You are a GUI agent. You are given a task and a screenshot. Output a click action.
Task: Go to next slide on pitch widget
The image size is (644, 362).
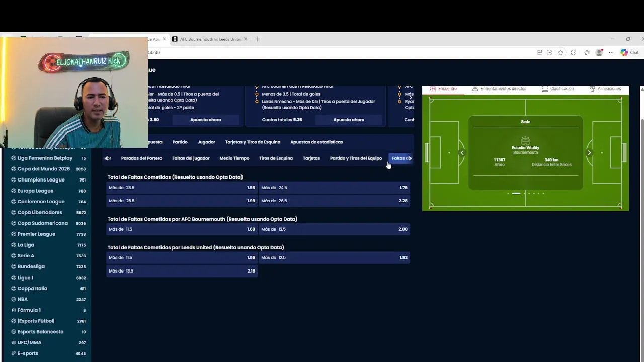[589, 153]
